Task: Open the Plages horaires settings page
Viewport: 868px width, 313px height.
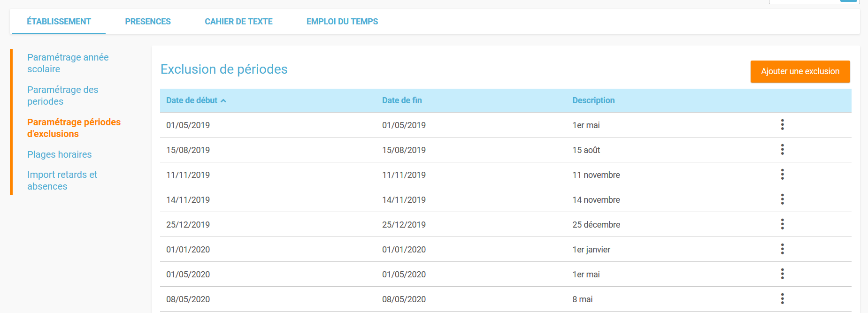Action: click(59, 154)
